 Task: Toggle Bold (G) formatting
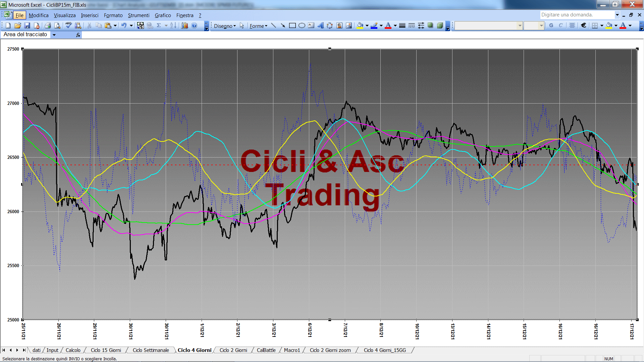pos(551,25)
